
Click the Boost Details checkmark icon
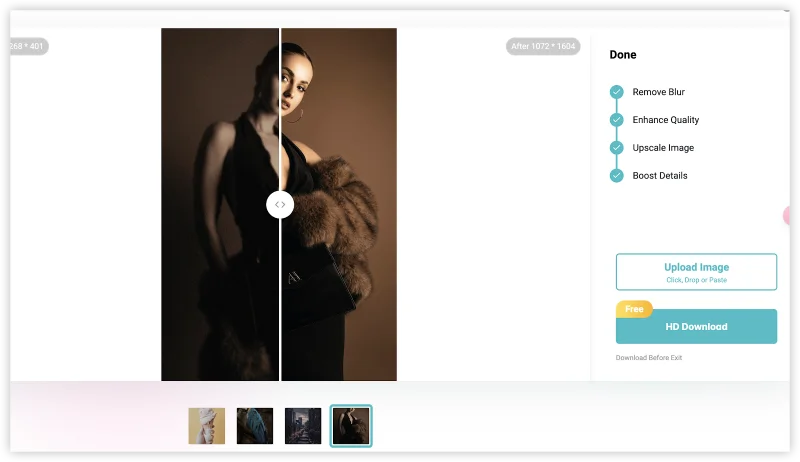(616, 175)
